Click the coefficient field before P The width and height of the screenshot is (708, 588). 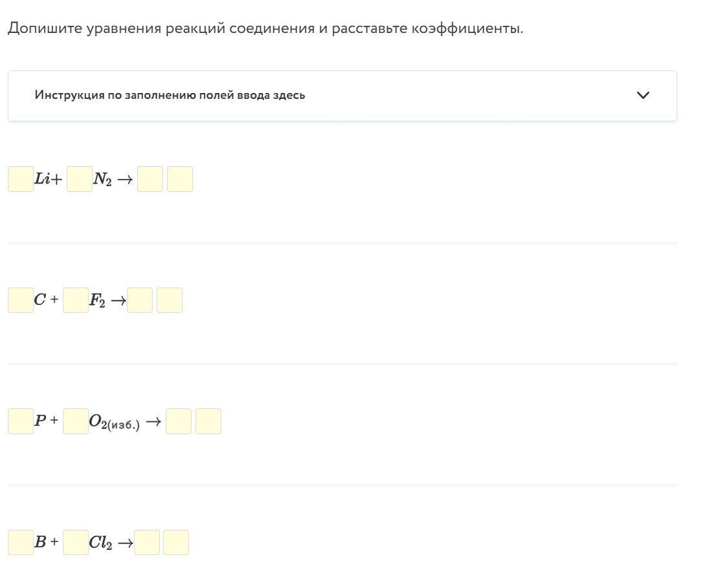[x=21, y=421]
